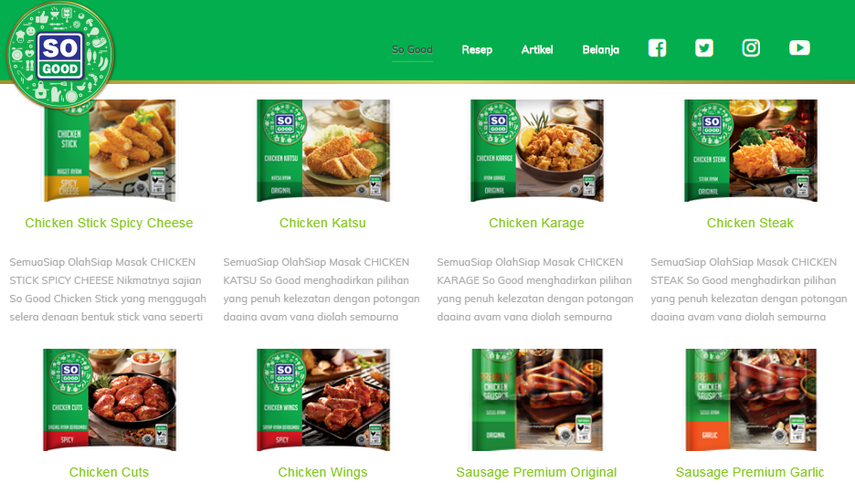Open the Chicken Stick Spicy Cheese link
Screen dimensions: 855x504
pyautogui.click(x=109, y=223)
